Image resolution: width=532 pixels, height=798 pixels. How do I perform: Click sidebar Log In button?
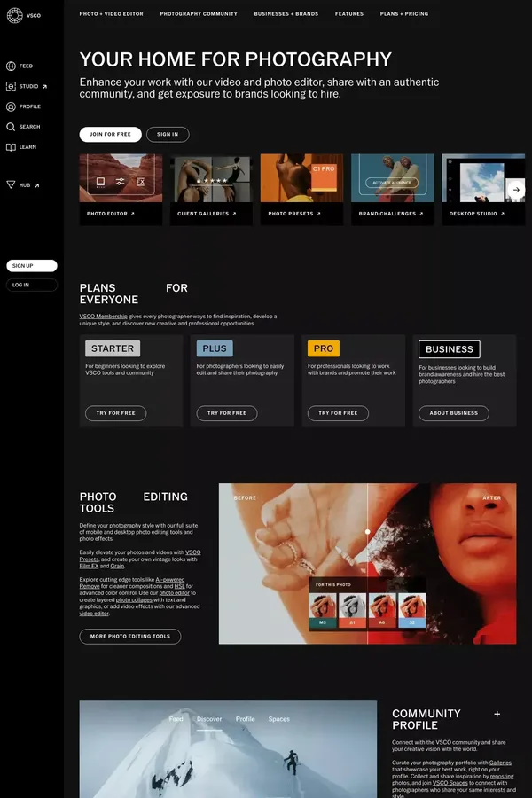(x=32, y=285)
